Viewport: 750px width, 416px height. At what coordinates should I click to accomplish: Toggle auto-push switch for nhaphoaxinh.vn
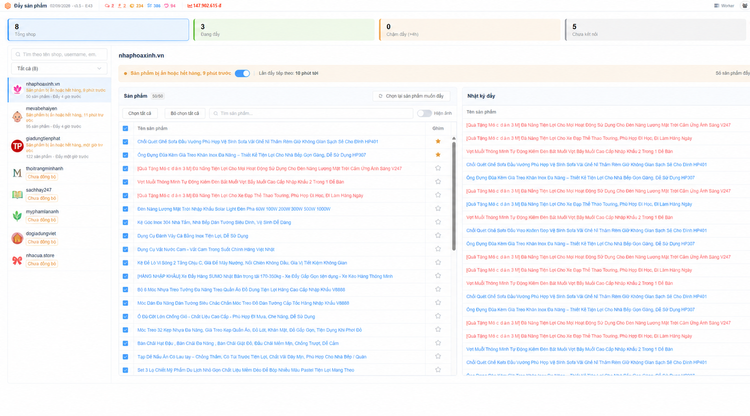click(x=242, y=73)
